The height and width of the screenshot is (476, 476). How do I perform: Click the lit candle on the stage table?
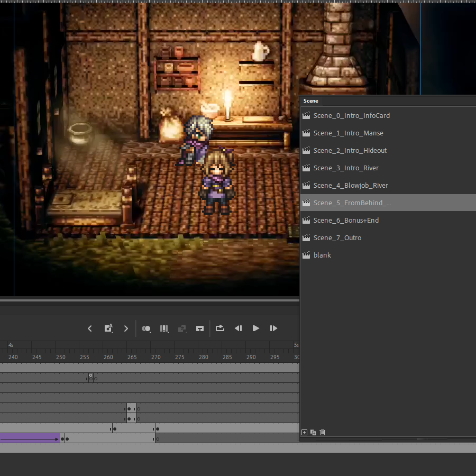tap(227, 105)
